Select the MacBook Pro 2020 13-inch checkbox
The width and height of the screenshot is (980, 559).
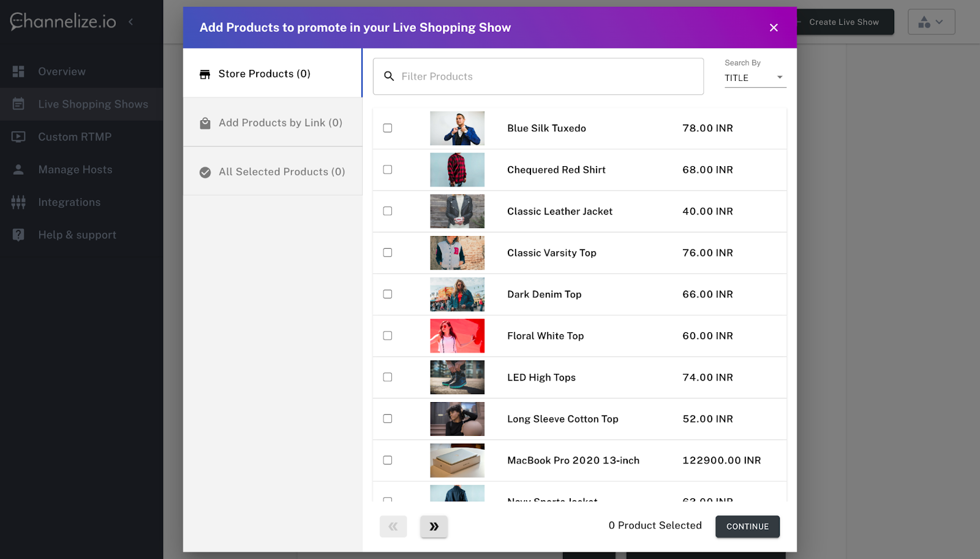[x=388, y=460]
